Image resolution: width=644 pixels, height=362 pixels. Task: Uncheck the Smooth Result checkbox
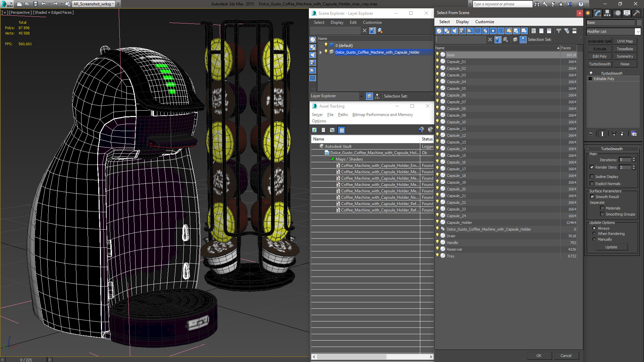click(592, 197)
